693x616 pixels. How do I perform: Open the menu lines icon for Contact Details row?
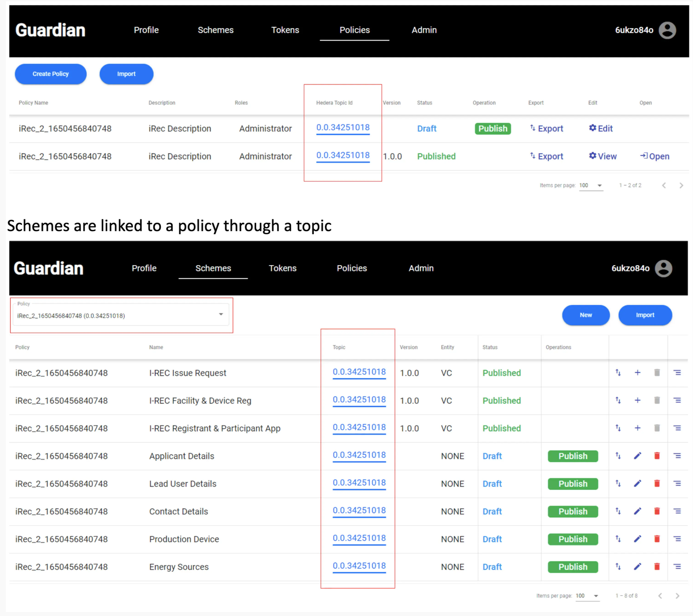point(677,511)
